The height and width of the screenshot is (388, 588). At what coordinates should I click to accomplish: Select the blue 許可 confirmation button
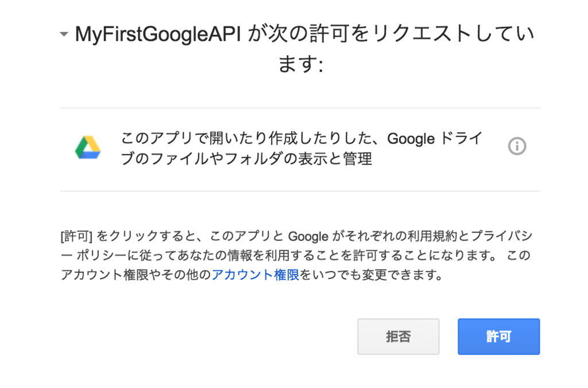498,336
